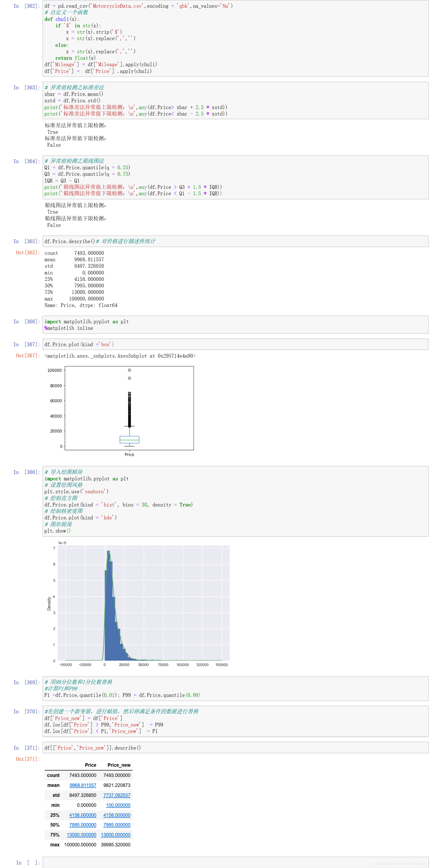Open the 7995.000000 link in Price column
Viewport: 433px width, 868px height.
[83, 825]
